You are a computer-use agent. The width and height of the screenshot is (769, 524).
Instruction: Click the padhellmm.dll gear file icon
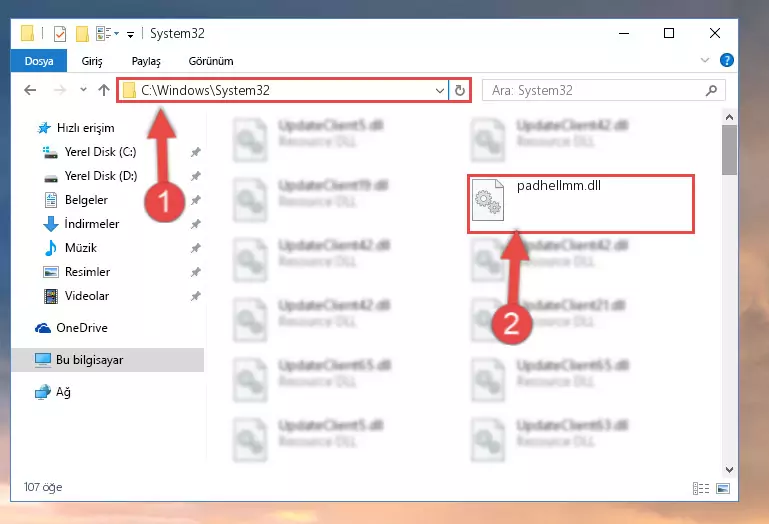[x=488, y=200]
